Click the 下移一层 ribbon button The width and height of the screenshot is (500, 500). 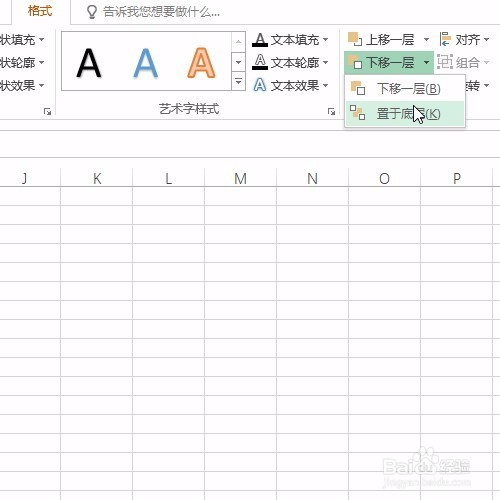(x=381, y=62)
